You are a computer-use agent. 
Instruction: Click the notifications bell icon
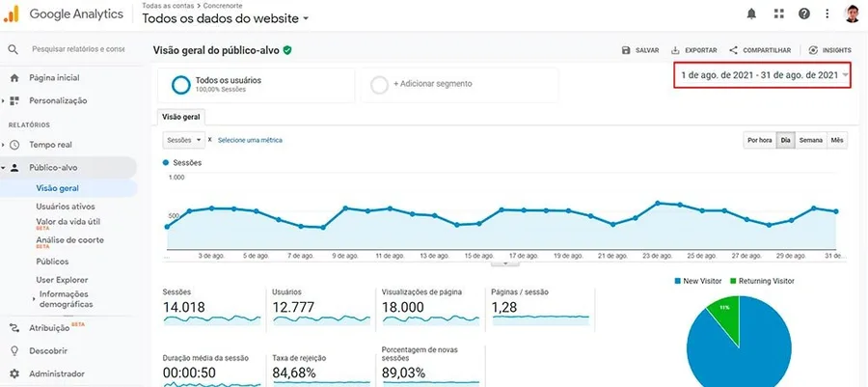click(751, 14)
